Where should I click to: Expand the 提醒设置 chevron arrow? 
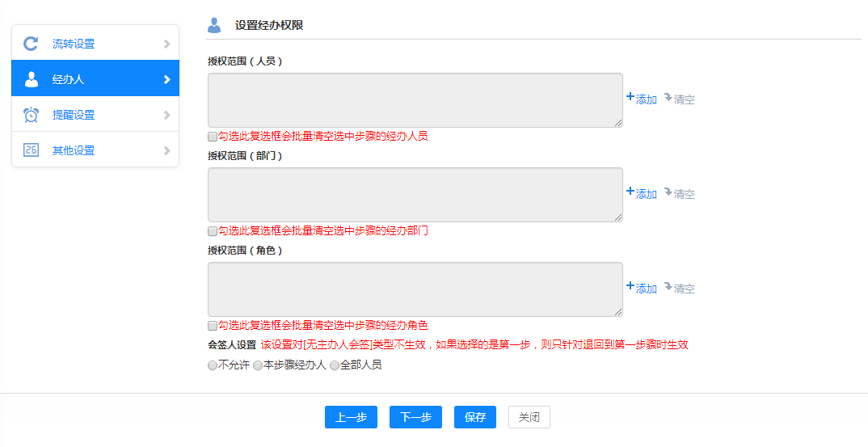pos(166,115)
